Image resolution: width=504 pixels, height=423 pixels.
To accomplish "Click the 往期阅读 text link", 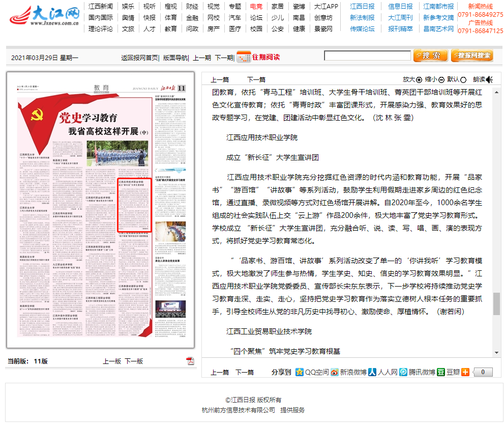I will tap(266, 57).
